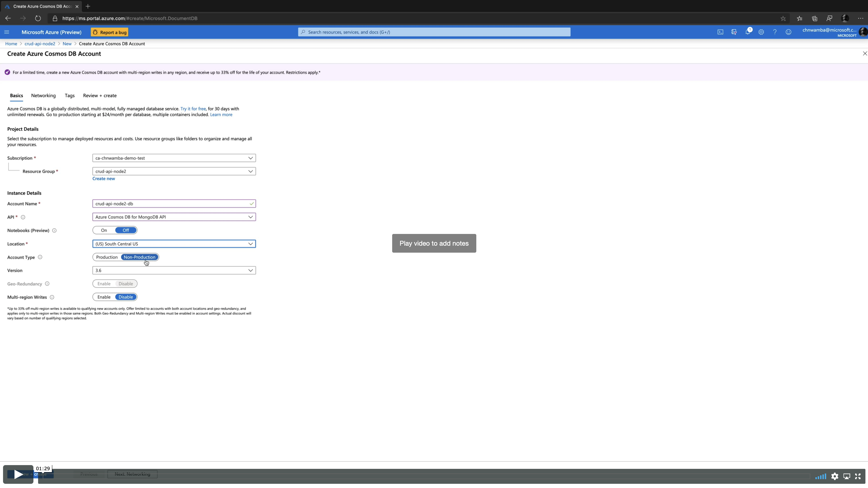Screen dimensions: 868x488
Task: Open a new browser tab
Action: (x=88, y=6)
